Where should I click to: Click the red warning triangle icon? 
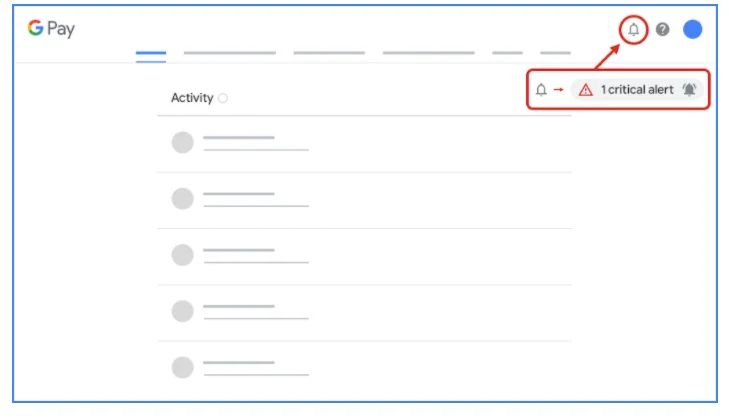[x=586, y=90]
